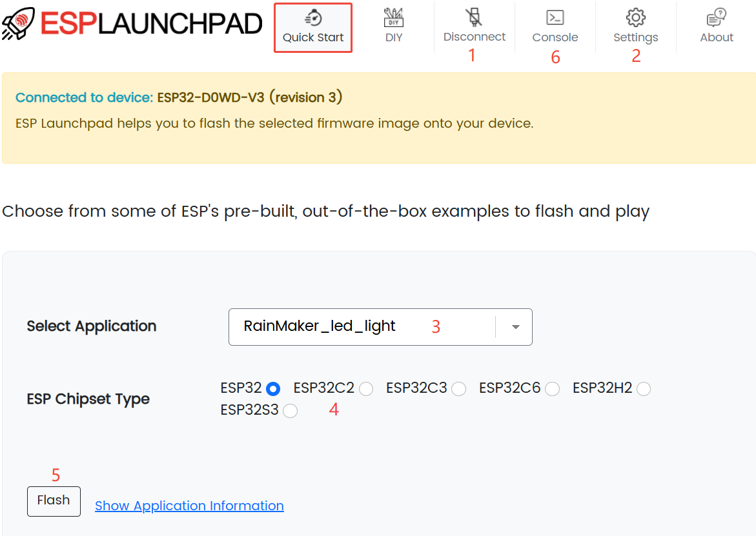Viewport: 756px width, 536px height.
Task: Select ESP32H2 as chipset type
Action: [x=644, y=389]
